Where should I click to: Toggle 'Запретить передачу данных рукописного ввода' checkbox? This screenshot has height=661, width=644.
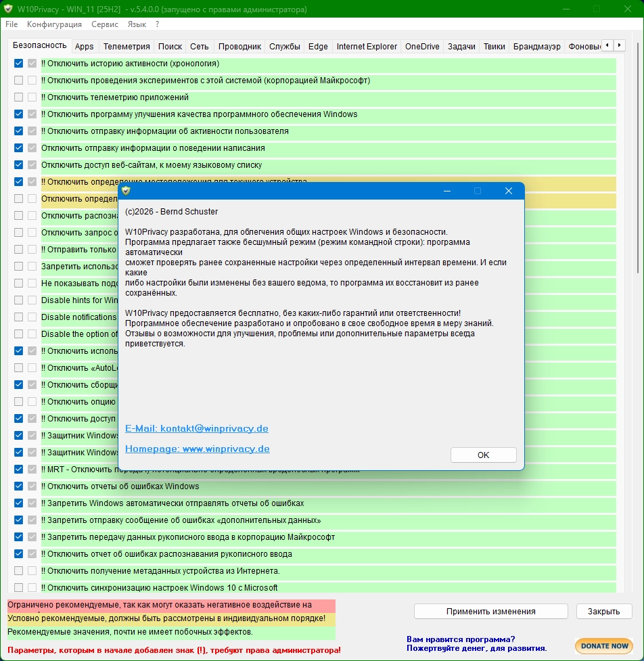[18, 537]
